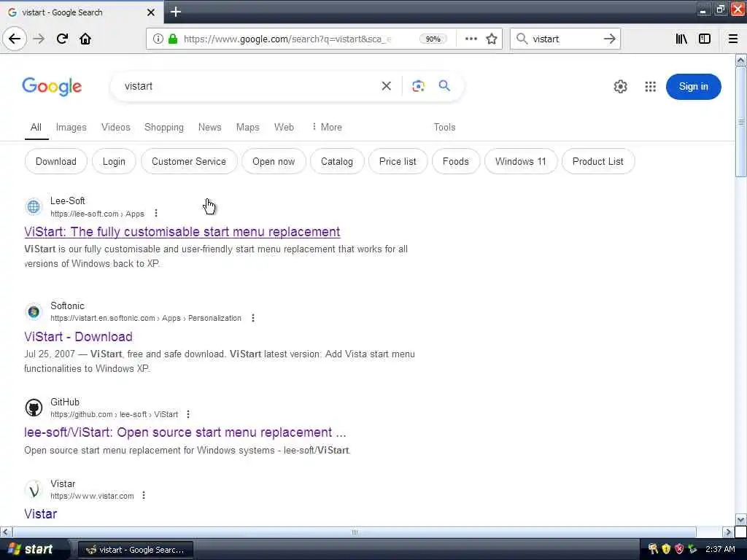Viewport: 747px width, 560px height.
Task: Open the Library bookmarks icon
Action: (x=681, y=39)
